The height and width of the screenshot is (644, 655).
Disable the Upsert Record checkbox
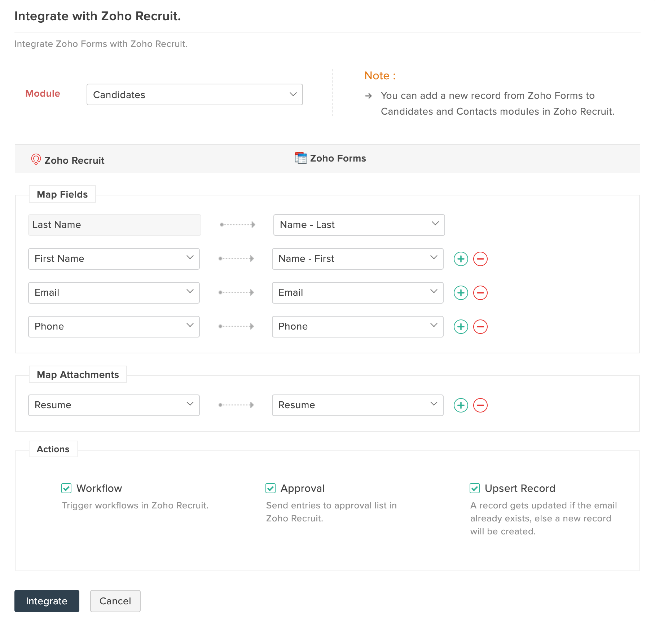point(475,488)
